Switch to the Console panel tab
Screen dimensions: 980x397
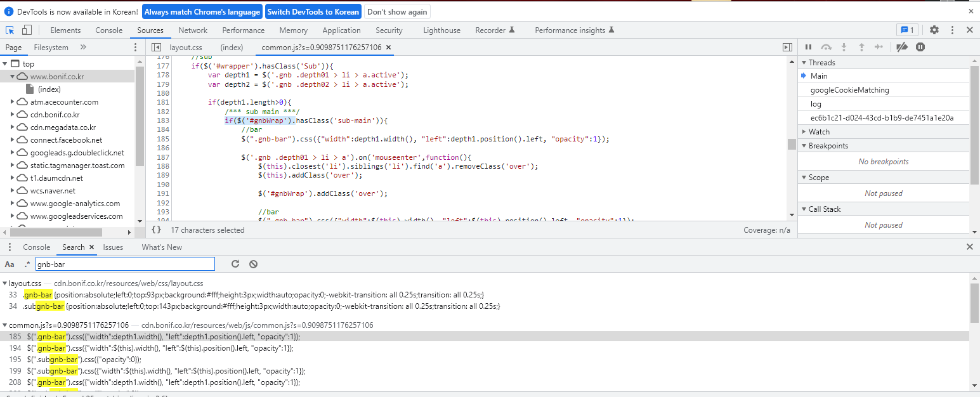[109, 30]
